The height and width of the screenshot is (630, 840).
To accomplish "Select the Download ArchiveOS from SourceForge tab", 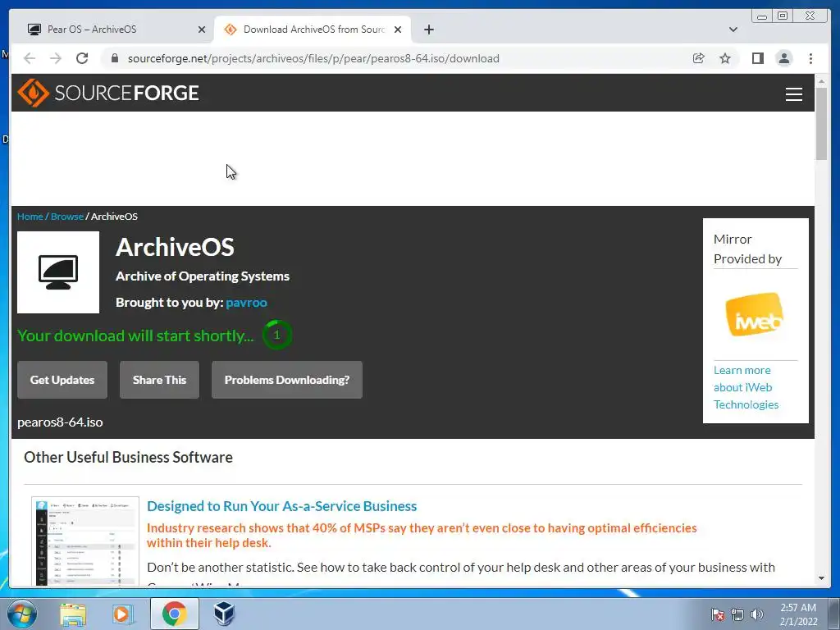I will 313,30.
